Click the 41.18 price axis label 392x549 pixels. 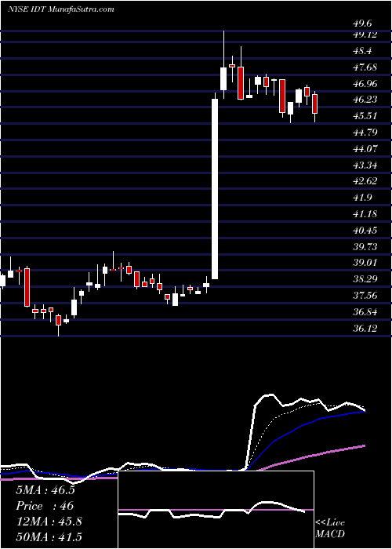click(365, 213)
